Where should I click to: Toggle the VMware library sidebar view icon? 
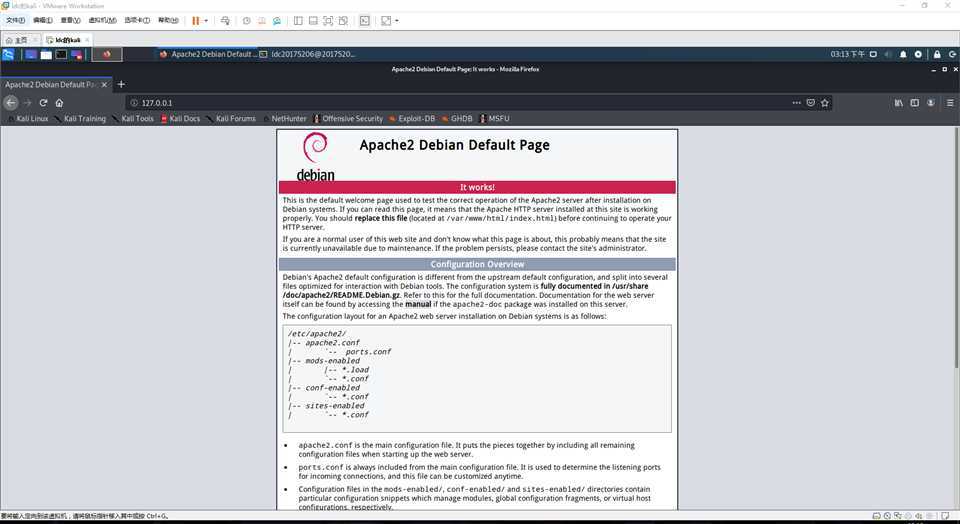(x=298, y=21)
